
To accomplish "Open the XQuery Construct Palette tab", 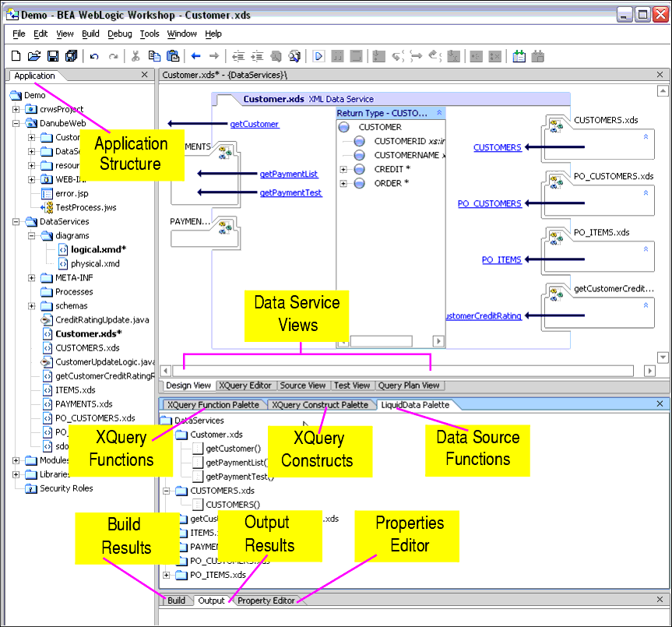I will pos(320,404).
